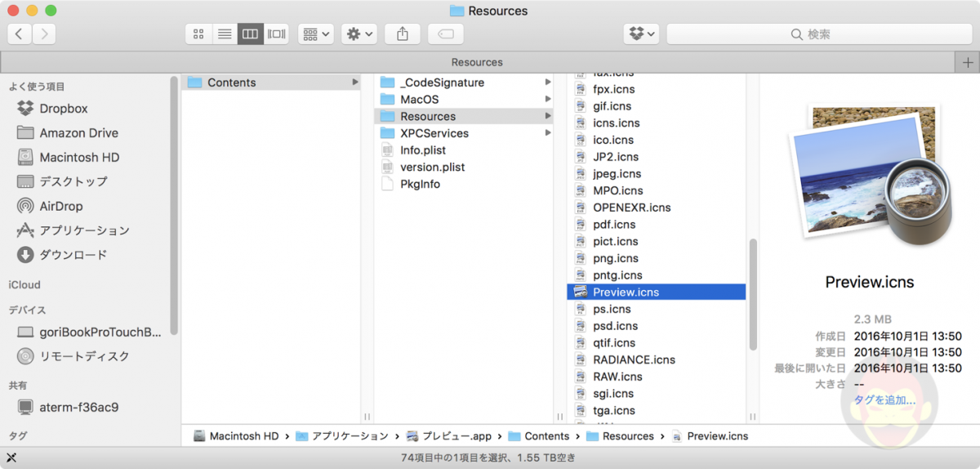Switch to column view mode
The height and width of the screenshot is (469, 980).
pyautogui.click(x=250, y=33)
